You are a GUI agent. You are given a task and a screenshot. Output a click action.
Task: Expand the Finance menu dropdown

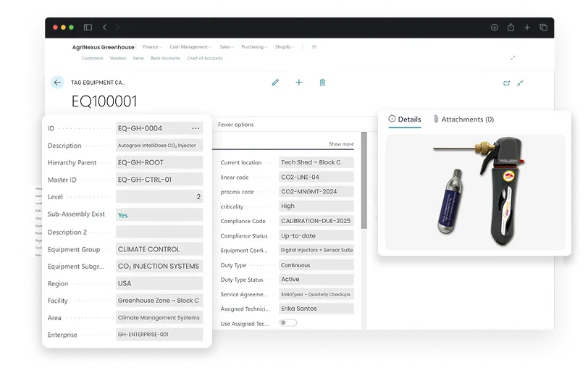(152, 47)
